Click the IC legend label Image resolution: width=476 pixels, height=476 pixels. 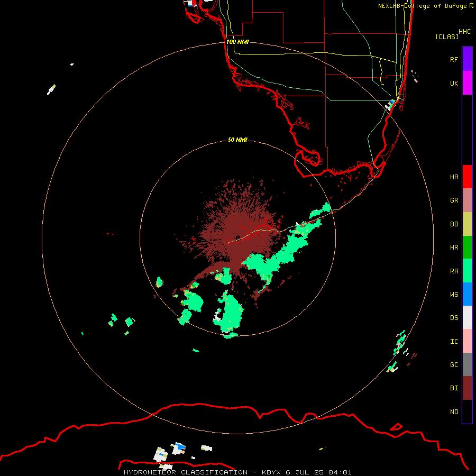point(454,342)
